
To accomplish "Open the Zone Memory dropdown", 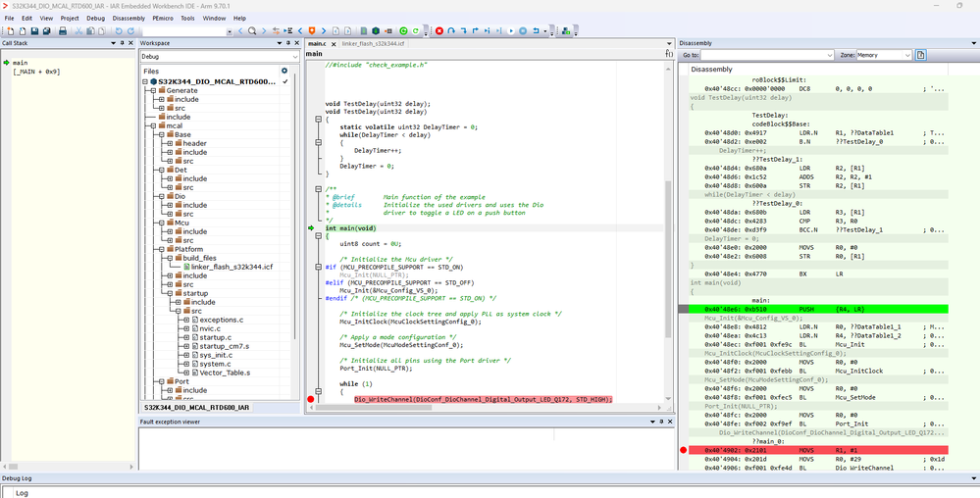I will tap(883, 56).
